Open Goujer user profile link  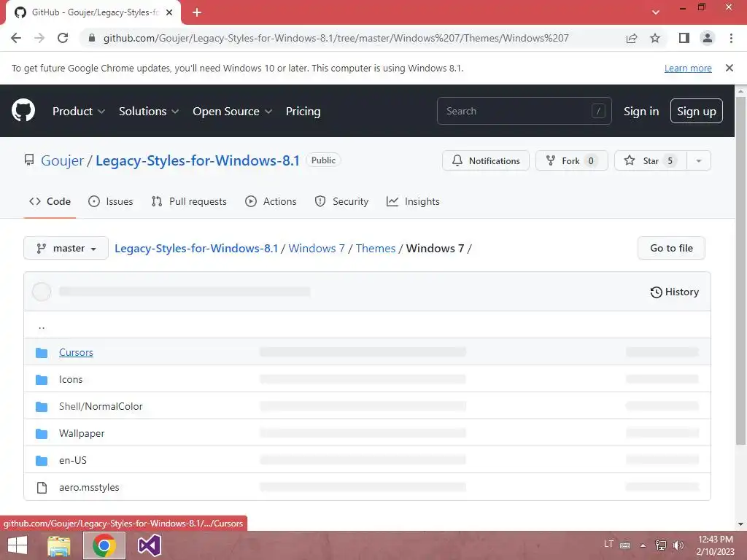pos(63,160)
